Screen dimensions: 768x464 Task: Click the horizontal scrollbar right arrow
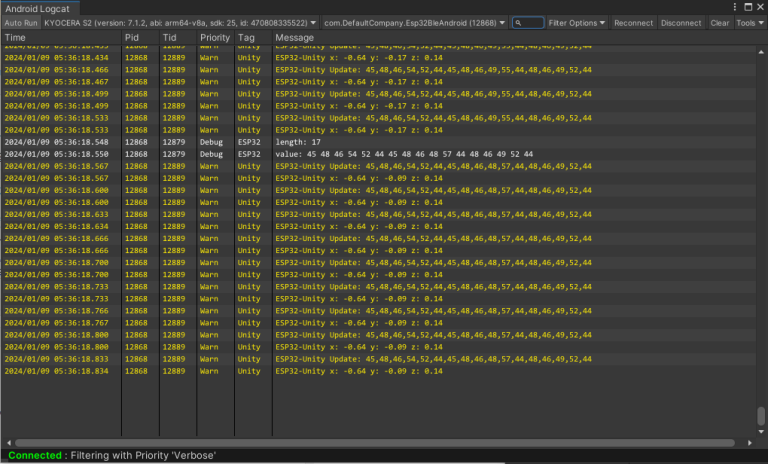(x=749, y=443)
